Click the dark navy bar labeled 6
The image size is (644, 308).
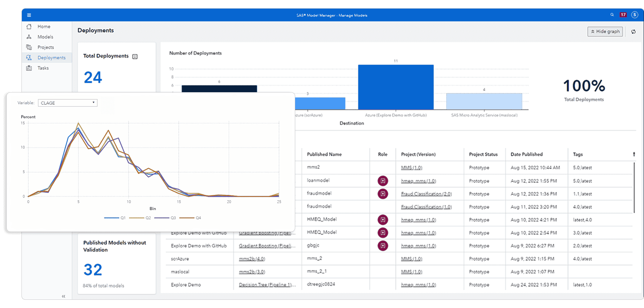(x=219, y=89)
